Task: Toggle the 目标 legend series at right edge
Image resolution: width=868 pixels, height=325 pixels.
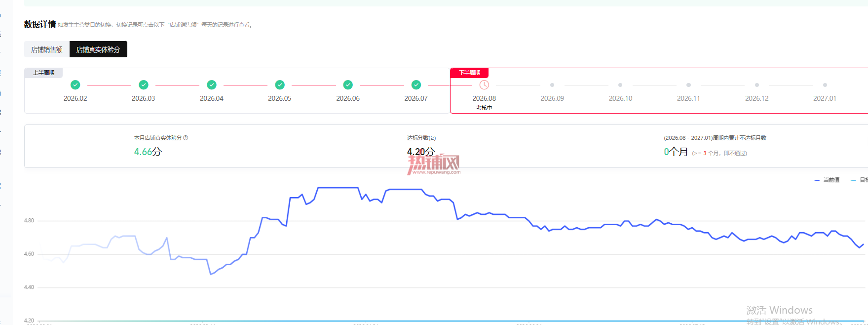Action: (860, 180)
